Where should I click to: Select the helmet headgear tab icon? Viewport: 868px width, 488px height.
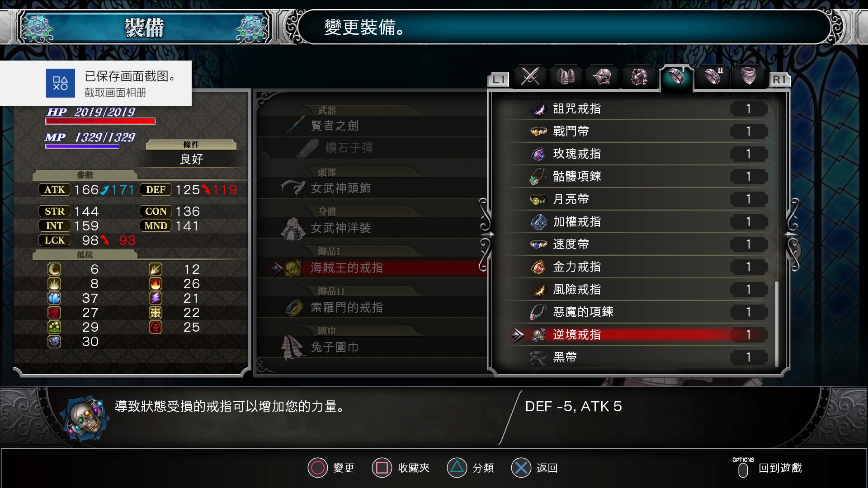point(603,76)
